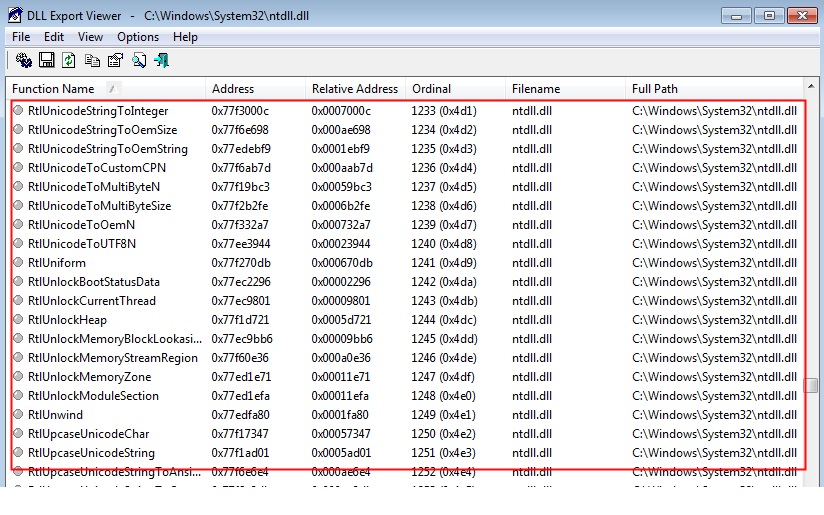
Task: Click the row icon beside RtlUnlockMemoryZone
Action: click(x=18, y=376)
